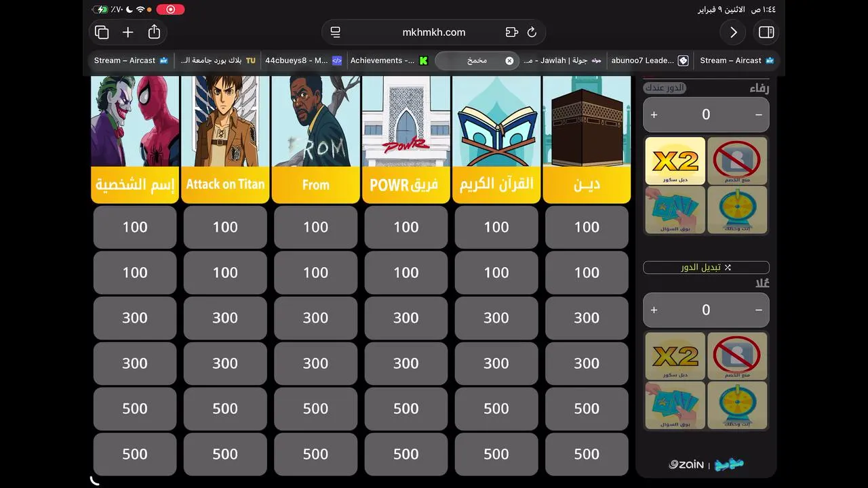Image resolution: width=868 pixels, height=488 pixels.
Task: Reload the mkhmkh.com page
Action: point(532,32)
